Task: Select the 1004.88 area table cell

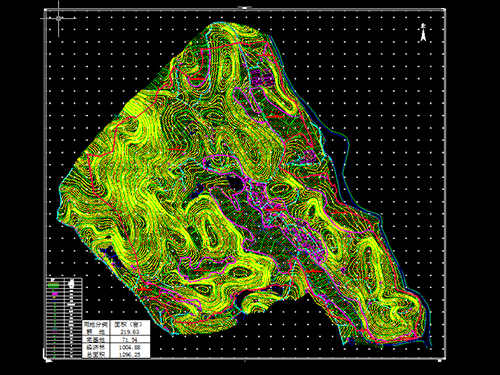Action: [x=130, y=347]
